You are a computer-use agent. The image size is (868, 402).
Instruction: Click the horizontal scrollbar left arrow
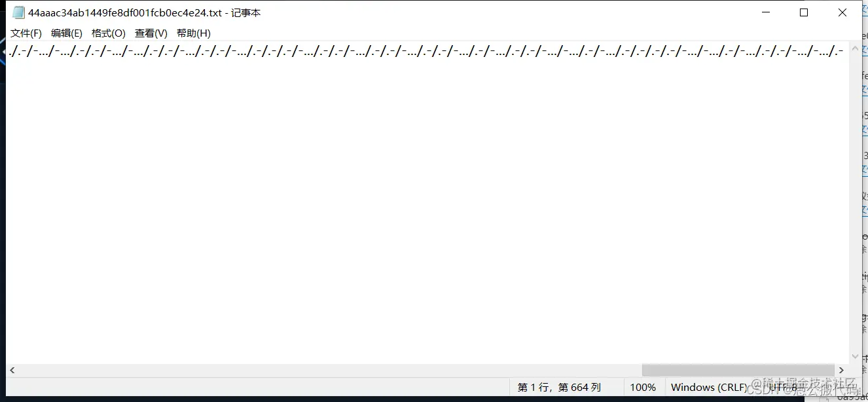[x=12, y=371]
